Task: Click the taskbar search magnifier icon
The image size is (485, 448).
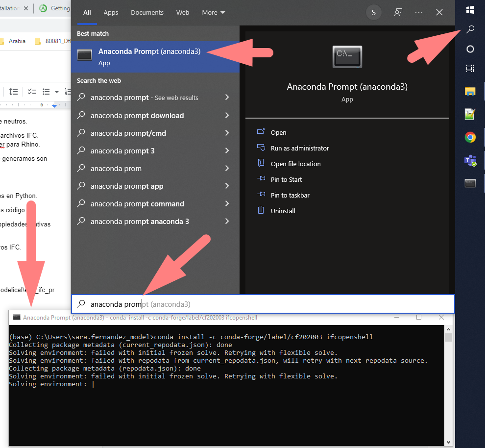Action: [x=470, y=29]
